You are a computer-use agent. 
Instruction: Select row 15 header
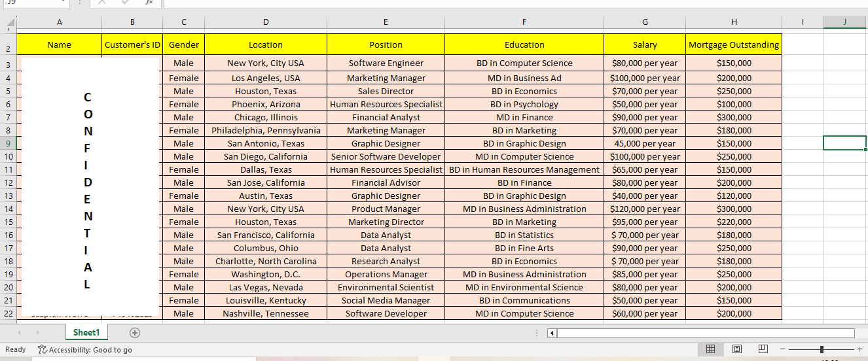click(9, 222)
